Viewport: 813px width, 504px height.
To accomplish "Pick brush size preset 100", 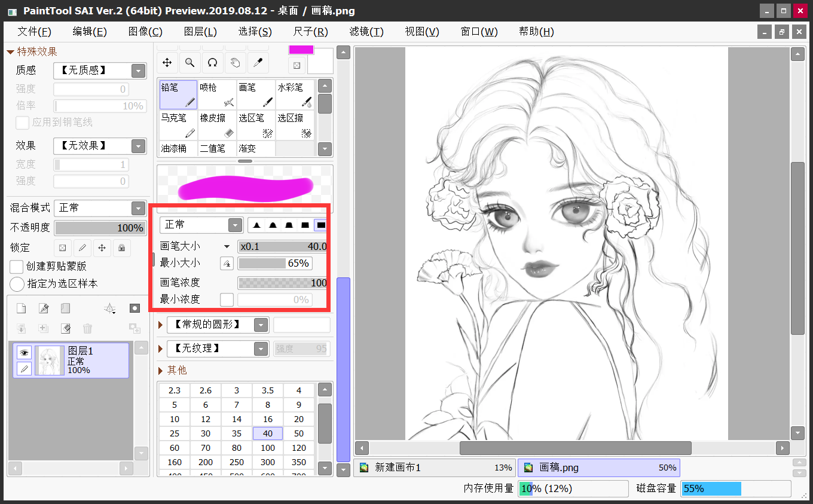I will [268, 448].
